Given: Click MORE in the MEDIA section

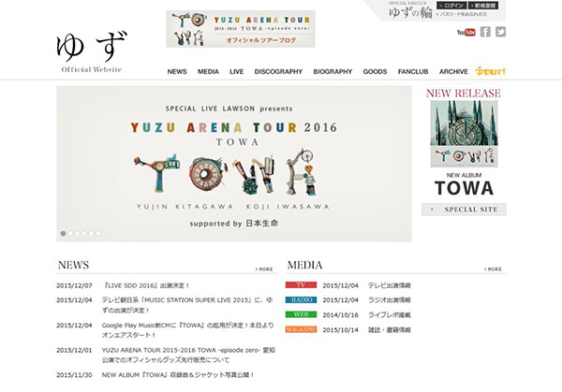Looking at the screenshot, I should pyautogui.click(x=494, y=269).
